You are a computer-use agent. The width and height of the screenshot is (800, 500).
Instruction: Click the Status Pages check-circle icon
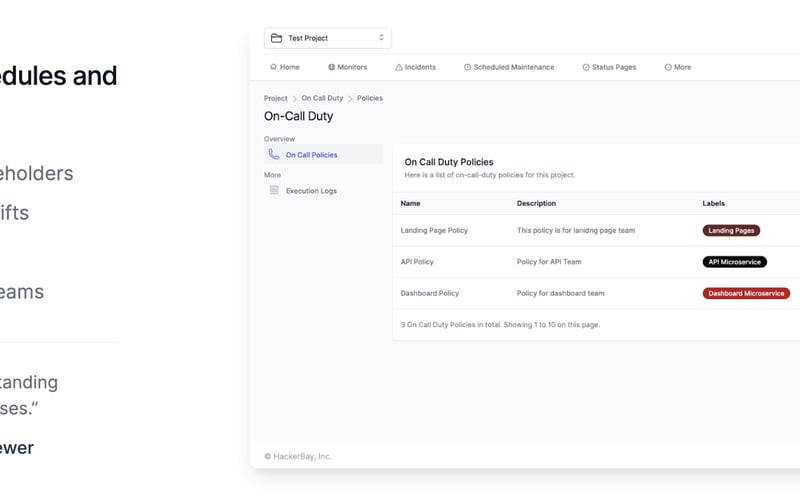coord(586,67)
